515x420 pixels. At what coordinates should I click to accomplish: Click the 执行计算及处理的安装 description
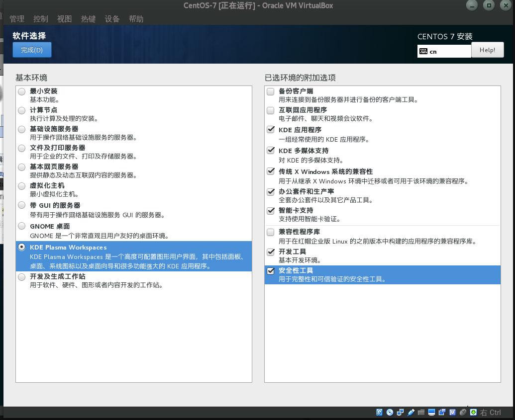[x=64, y=118]
